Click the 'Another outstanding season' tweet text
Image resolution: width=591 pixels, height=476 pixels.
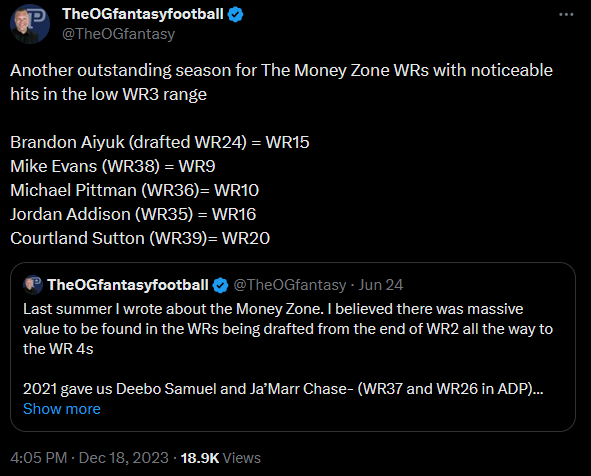click(x=282, y=82)
